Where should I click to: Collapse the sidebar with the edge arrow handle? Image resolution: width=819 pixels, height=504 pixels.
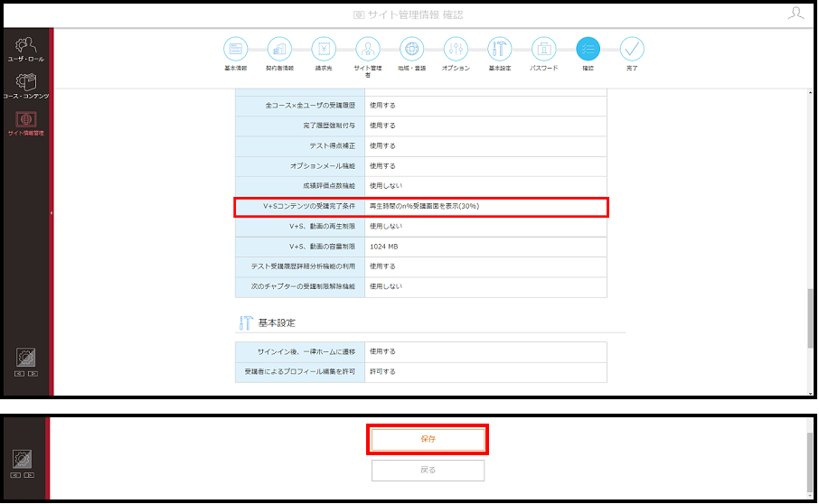click(x=52, y=213)
